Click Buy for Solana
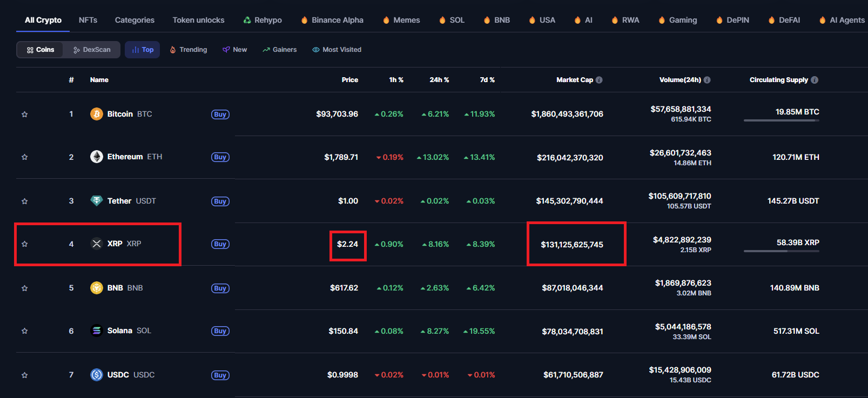 pos(220,331)
